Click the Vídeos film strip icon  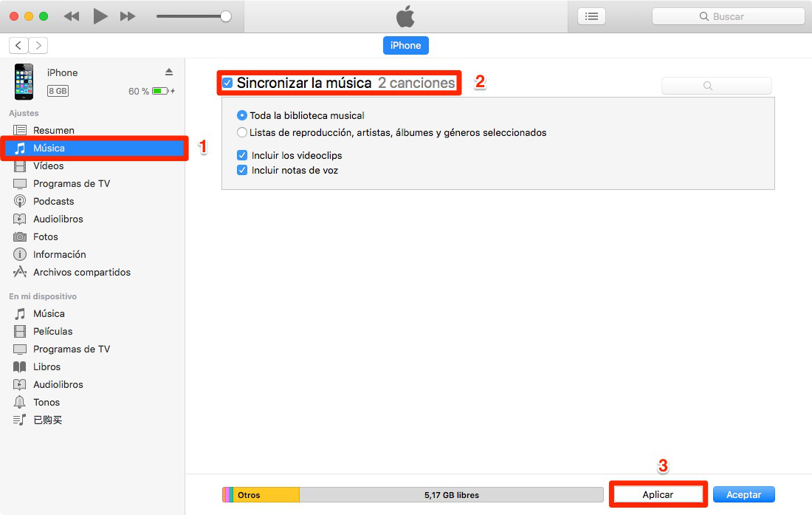point(20,166)
